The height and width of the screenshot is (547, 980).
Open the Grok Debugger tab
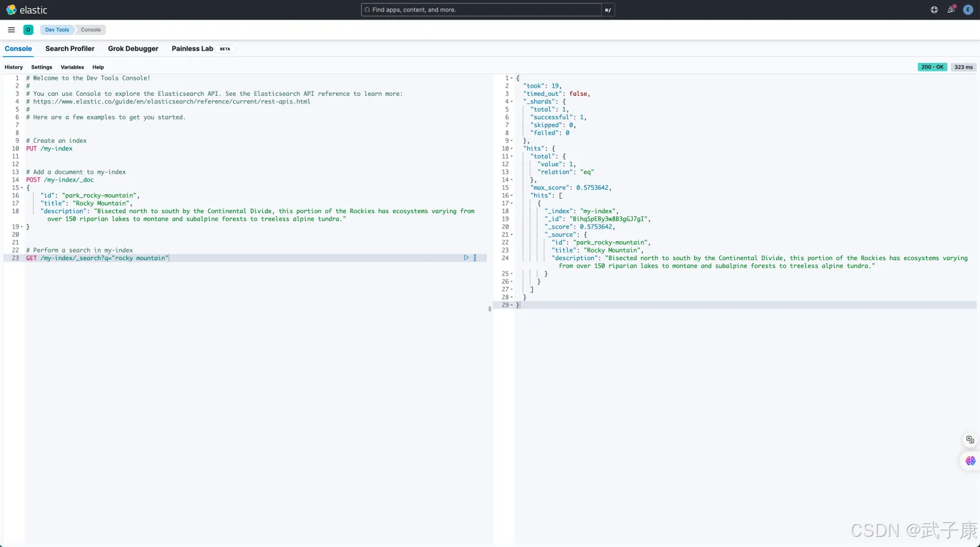click(x=133, y=49)
